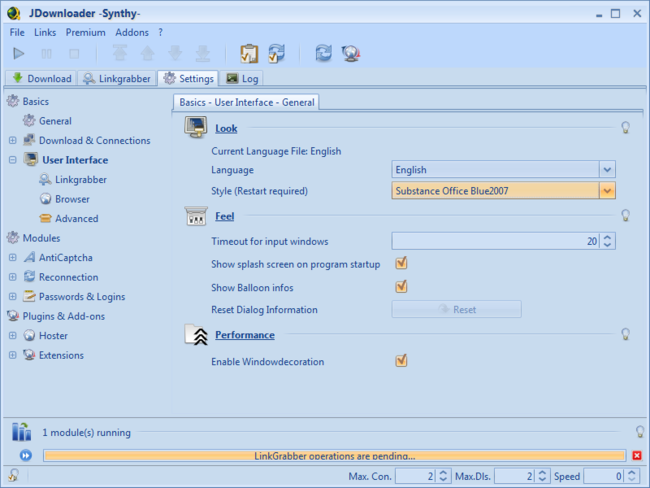The height and width of the screenshot is (488, 650).
Task: Open the Style dropdown Substance Office Blue2007
Action: [503, 191]
